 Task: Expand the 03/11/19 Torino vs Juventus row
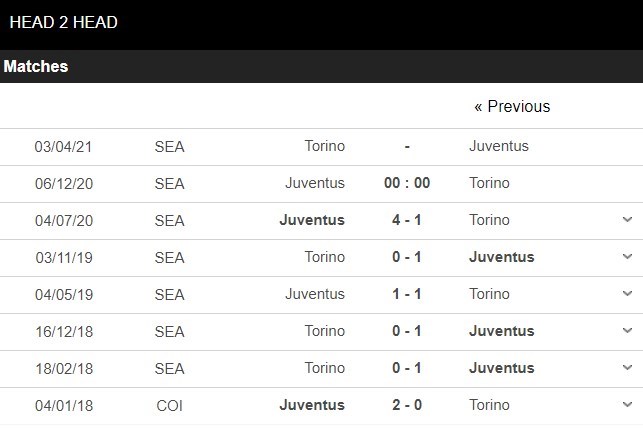coord(627,257)
